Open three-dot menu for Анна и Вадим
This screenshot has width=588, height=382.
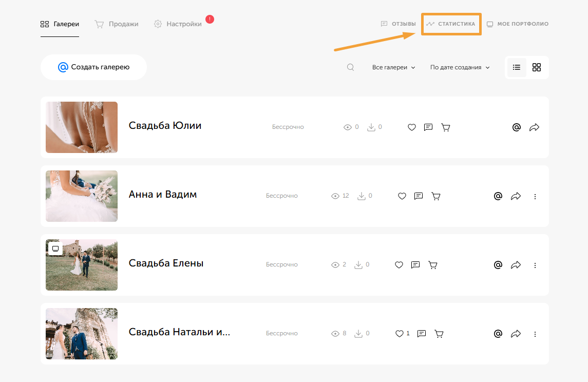click(x=535, y=197)
